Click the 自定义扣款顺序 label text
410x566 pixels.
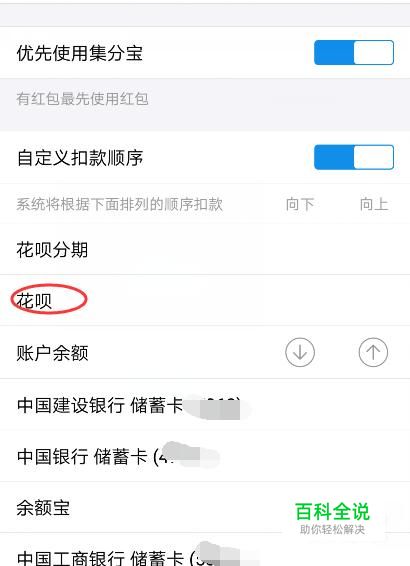coord(80,158)
